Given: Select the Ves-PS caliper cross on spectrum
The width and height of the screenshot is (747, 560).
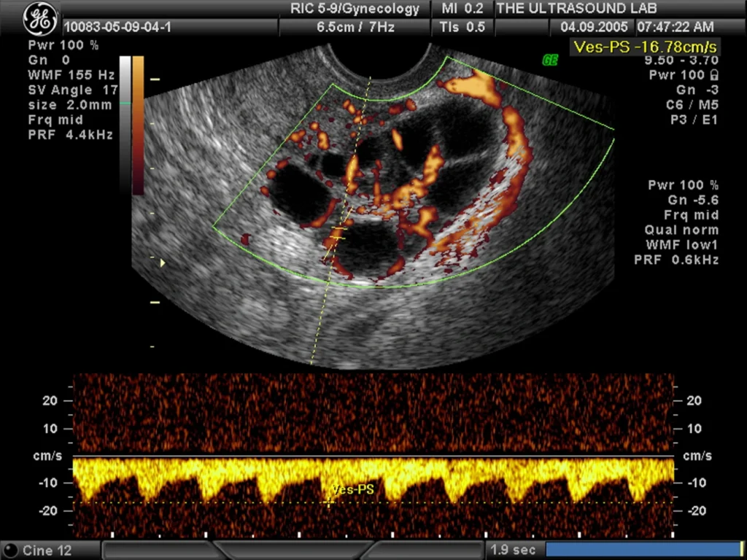Looking at the screenshot, I should (328, 503).
